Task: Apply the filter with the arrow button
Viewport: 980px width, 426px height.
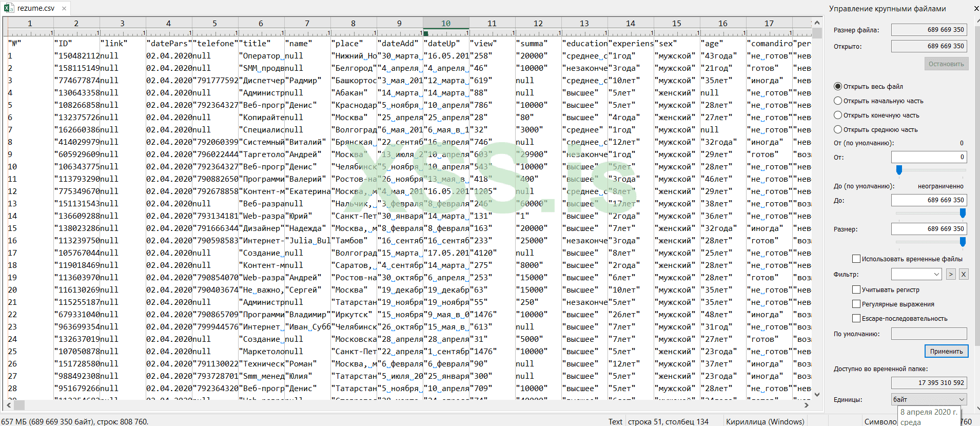Action: [x=951, y=274]
